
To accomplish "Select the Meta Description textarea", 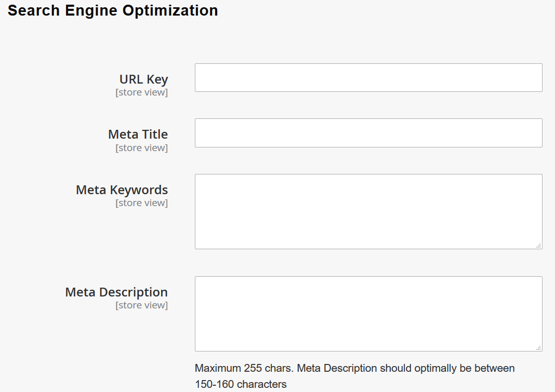I will (x=368, y=314).
